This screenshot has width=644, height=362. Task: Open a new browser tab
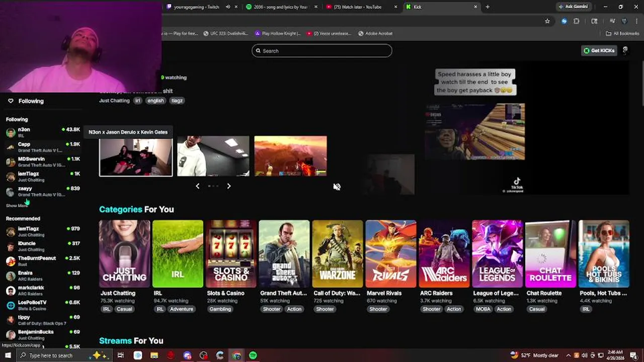pyautogui.click(x=488, y=7)
